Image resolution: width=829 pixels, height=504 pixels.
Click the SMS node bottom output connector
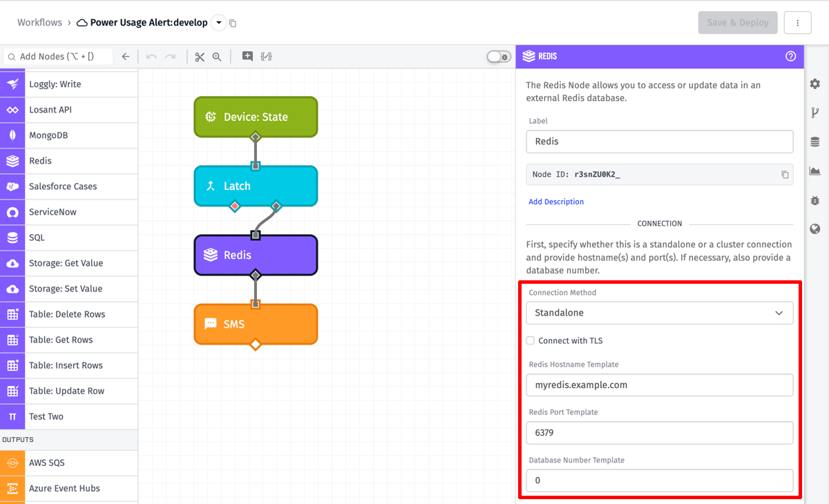click(256, 344)
